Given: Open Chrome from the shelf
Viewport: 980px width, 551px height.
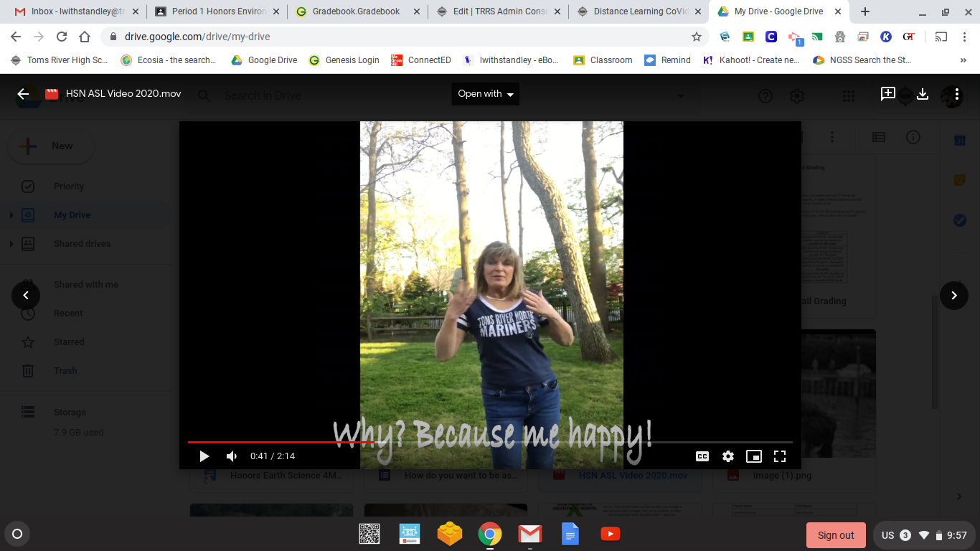Looking at the screenshot, I should (490, 534).
